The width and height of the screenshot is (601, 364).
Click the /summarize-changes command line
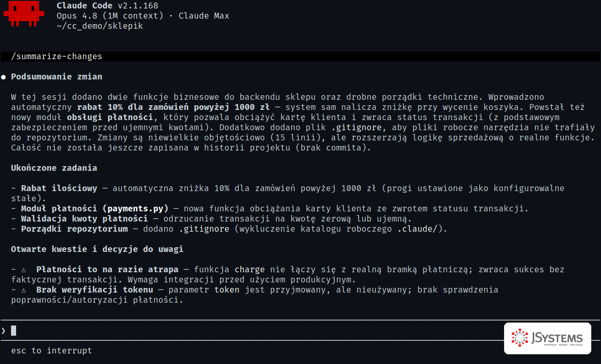click(300, 57)
